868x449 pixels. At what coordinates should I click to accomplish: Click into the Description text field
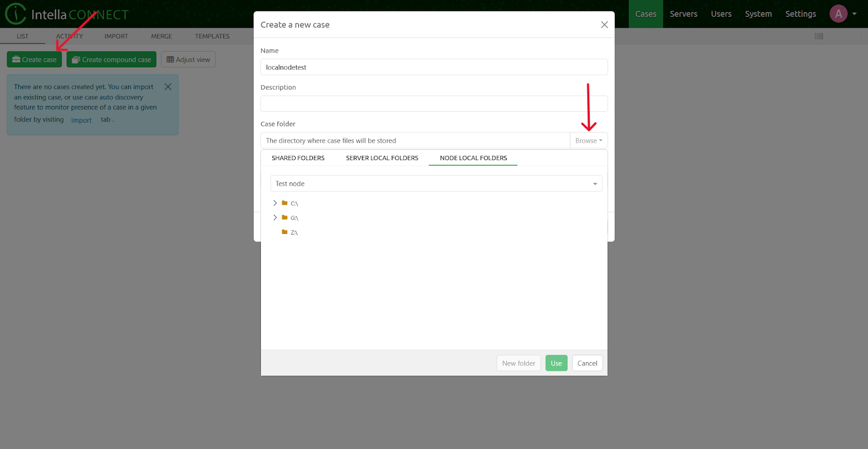433,104
